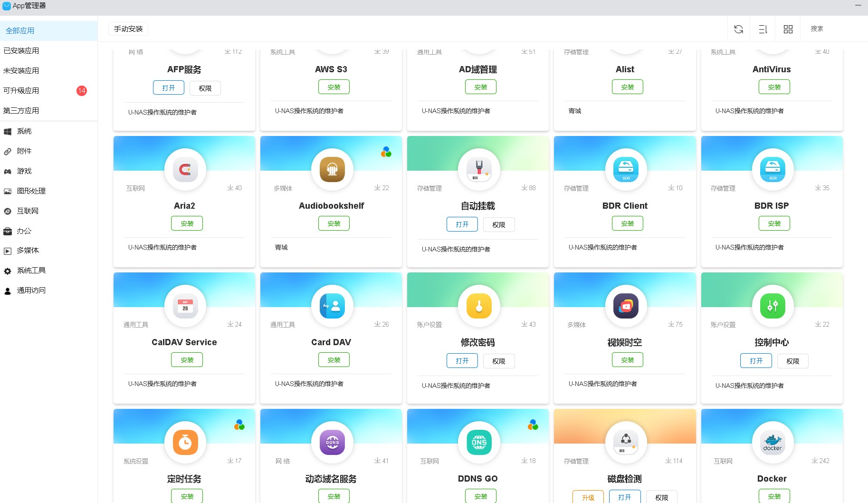The height and width of the screenshot is (503, 868).
Task: Click the DDNS GO app icon
Action: [478, 442]
